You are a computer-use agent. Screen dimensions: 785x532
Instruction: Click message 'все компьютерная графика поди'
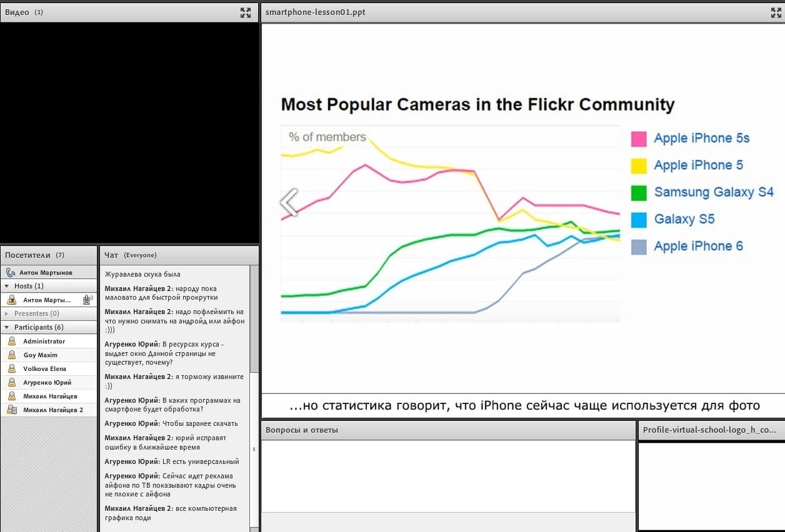click(171, 513)
